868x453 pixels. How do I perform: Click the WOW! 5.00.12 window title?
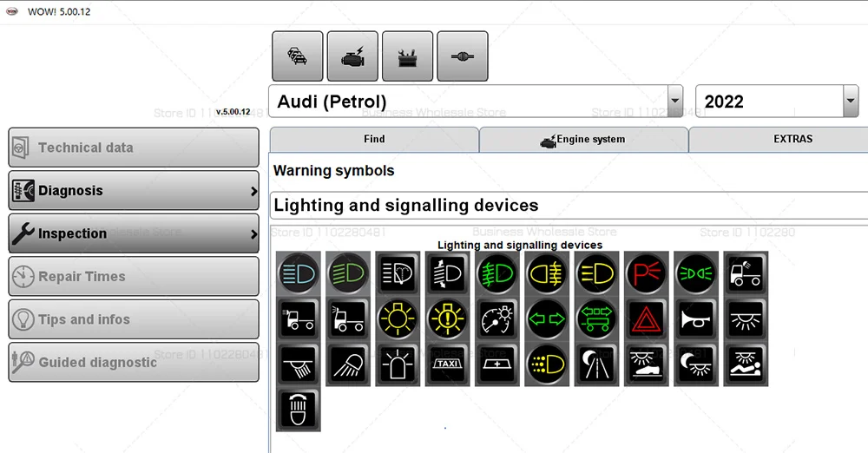coord(59,11)
